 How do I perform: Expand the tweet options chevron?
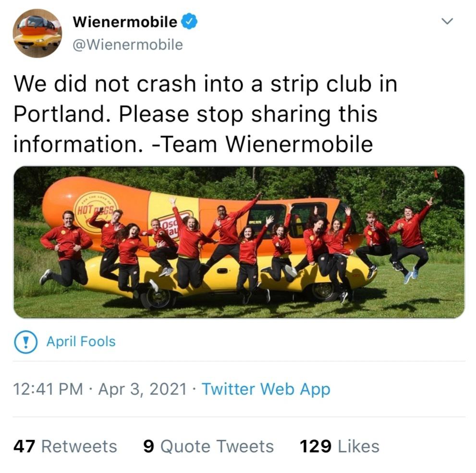(447, 21)
